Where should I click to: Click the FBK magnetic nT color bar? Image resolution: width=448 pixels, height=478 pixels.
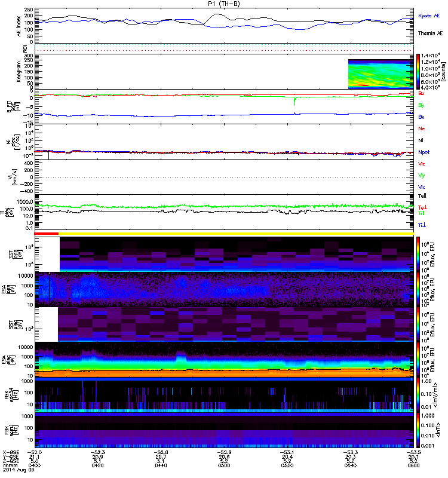click(418, 430)
